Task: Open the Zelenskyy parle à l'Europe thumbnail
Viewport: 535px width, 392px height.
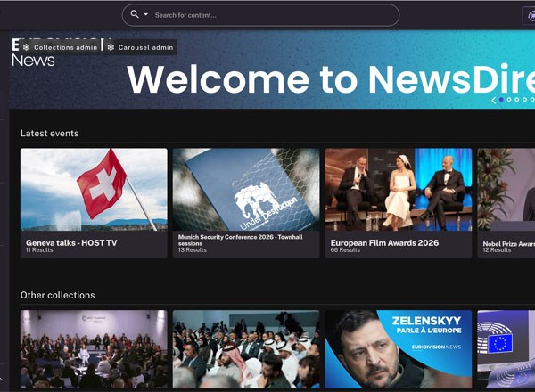Action: [x=399, y=349]
